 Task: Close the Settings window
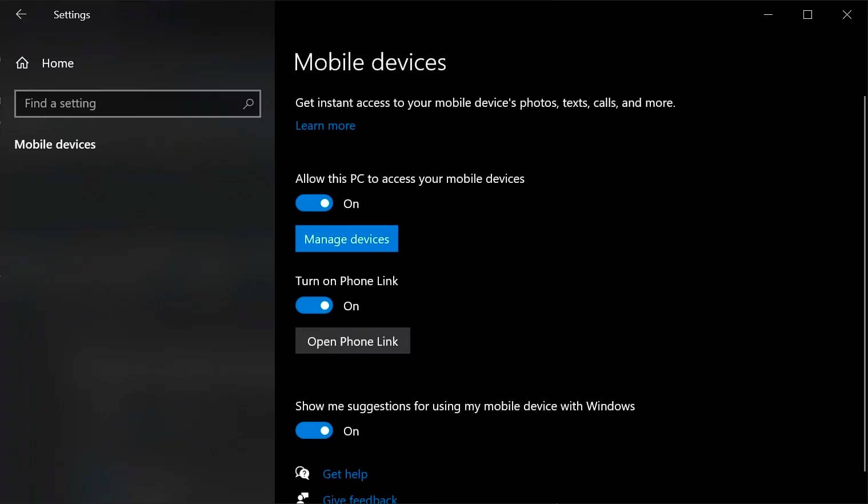[x=847, y=15]
